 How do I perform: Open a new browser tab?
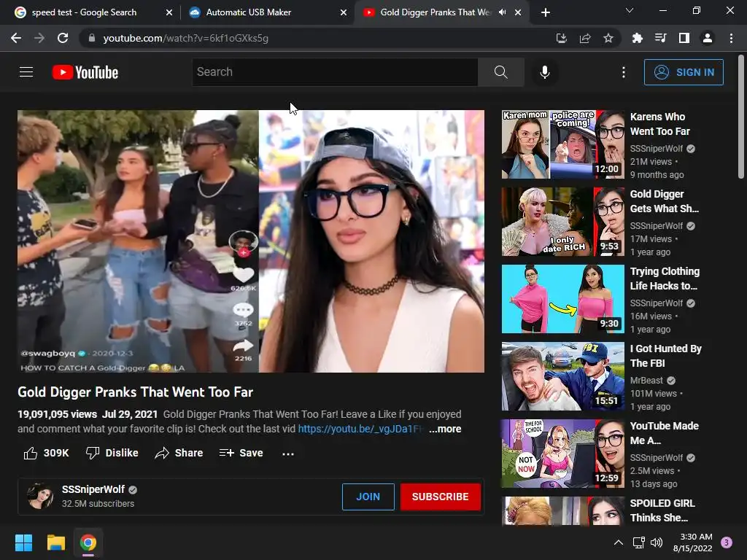[x=546, y=12]
